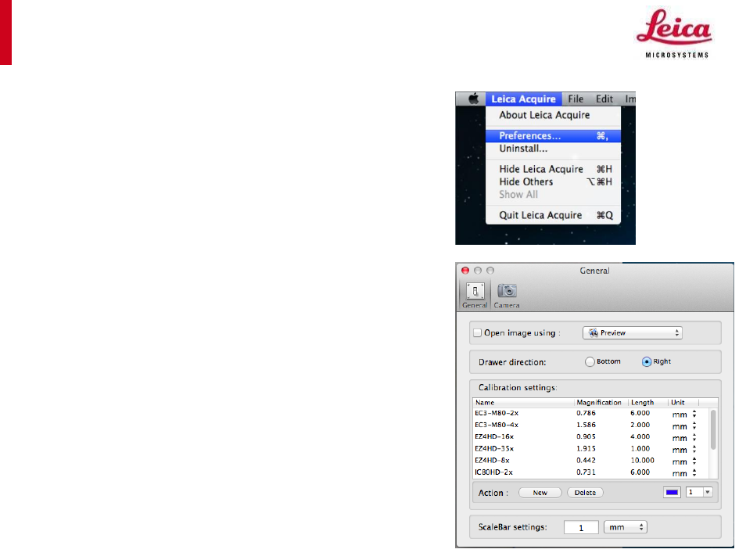Click magnification value 0.786
Image resolution: width=746 pixels, height=560 pixels.
pyautogui.click(x=586, y=414)
